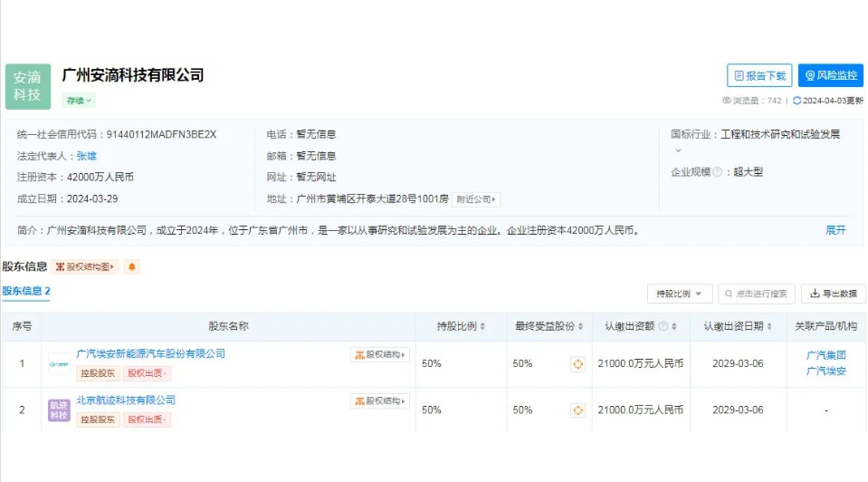Click the 附近公司 button
Viewport: 868px width, 482px height.
pos(476,199)
